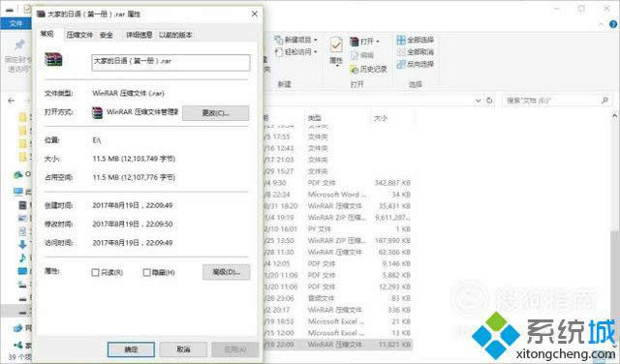Open the 以前的版本 tab
This screenshot has height=364, width=620.
point(175,35)
